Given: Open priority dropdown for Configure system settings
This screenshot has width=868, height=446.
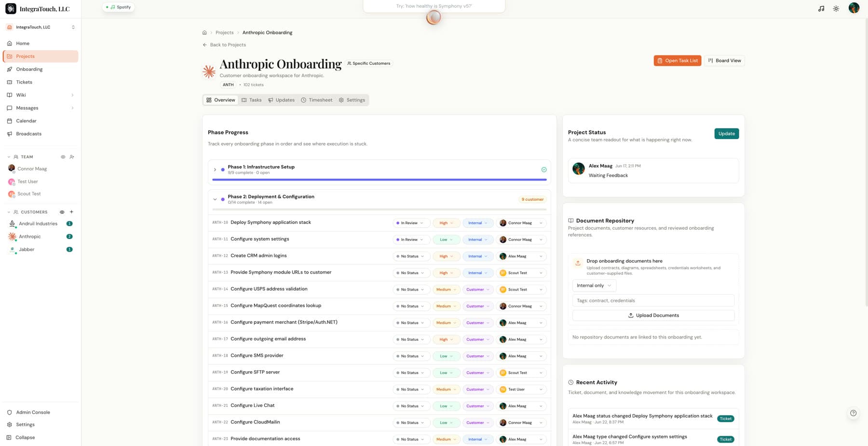Looking at the screenshot, I should (x=446, y=240).
